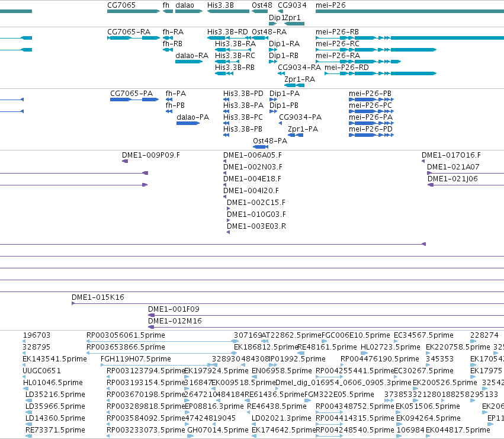The height and width of the screenshot is (439, 504).
Task: Select the His3.3B-PD protein label
Action: coord(243,94)
